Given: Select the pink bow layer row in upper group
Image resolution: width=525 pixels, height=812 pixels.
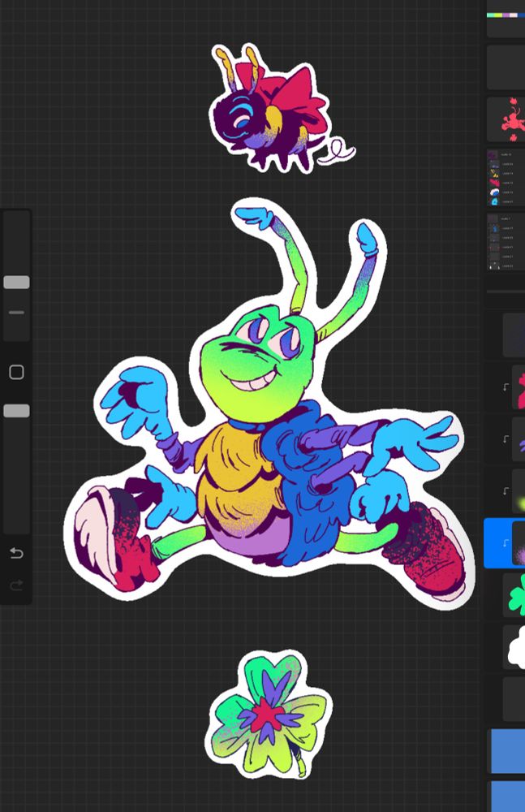Looking at the screenshot, I should click(506, 183).
